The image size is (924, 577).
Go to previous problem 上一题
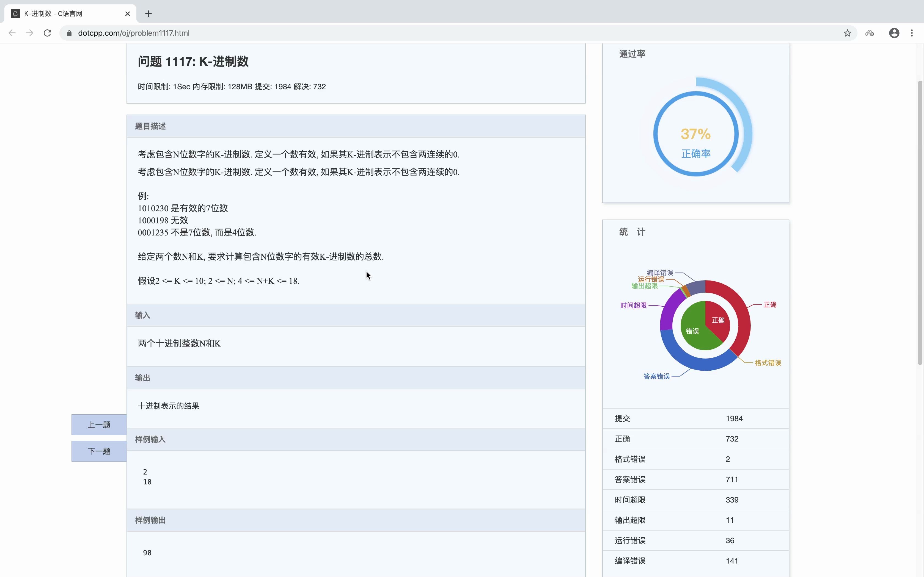(x=99, y=425)
